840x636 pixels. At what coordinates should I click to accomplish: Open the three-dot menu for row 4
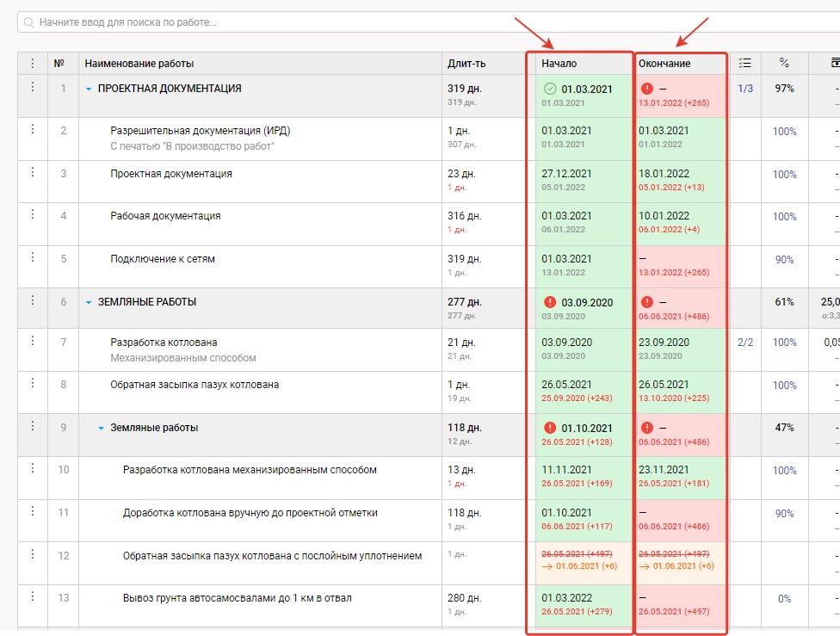(33, 214)
